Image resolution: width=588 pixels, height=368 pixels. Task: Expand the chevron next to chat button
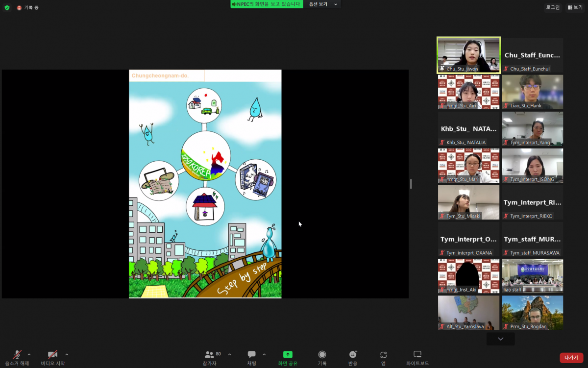pos(264,354)
